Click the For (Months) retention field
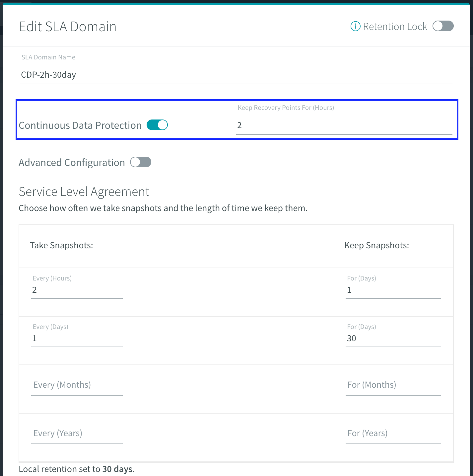This screenshot has width=473, height=476. [x=393, y=385]
